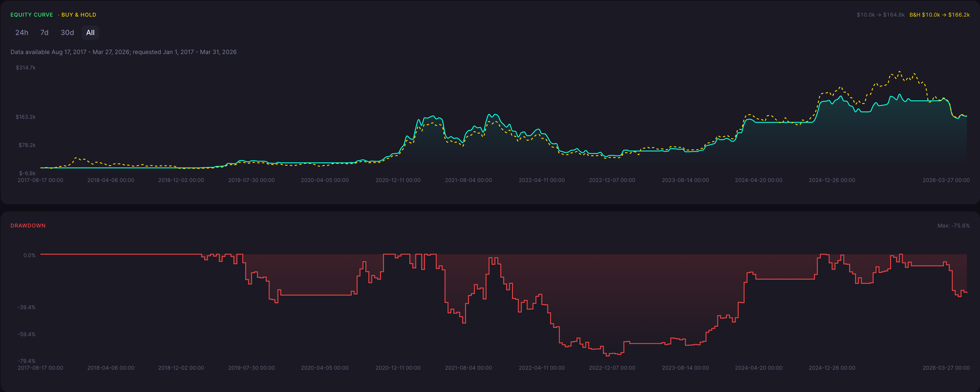Viewport: 980px width, 392px height.
Task: Click the -59.4% drawdown axis label
Action: (x=26, y=334)
